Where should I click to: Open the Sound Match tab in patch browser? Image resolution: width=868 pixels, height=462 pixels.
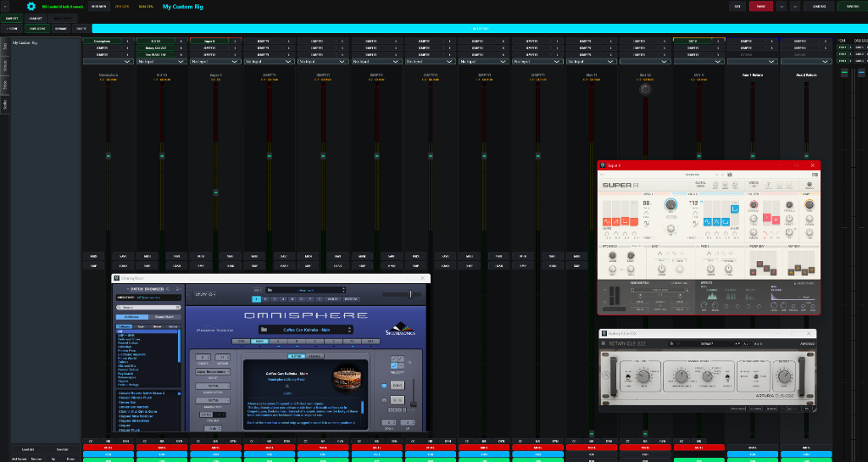point(164,317)
